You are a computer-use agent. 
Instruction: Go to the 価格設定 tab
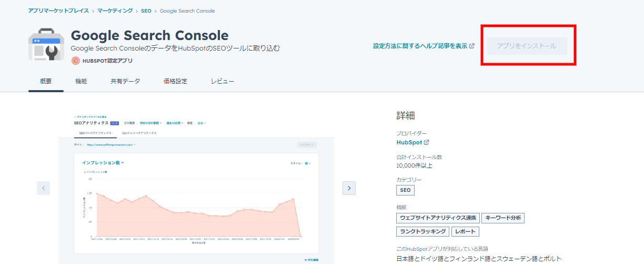click(175, 81)
